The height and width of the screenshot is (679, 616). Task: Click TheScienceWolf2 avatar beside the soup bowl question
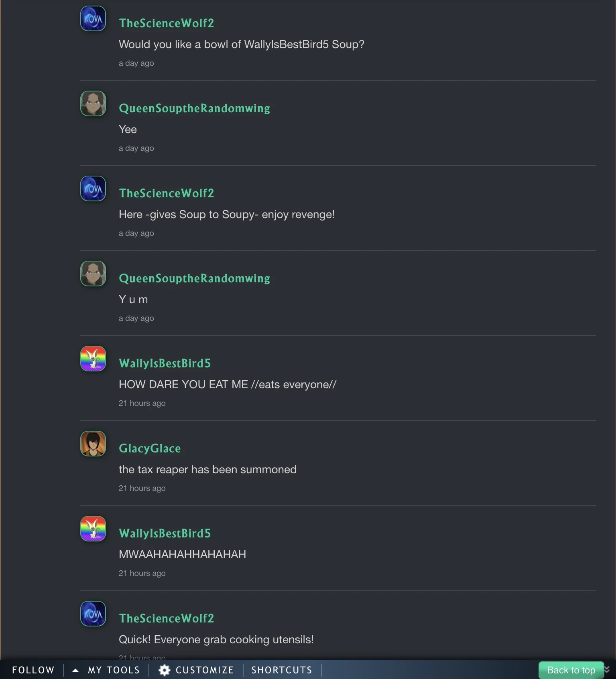[93, 18]
